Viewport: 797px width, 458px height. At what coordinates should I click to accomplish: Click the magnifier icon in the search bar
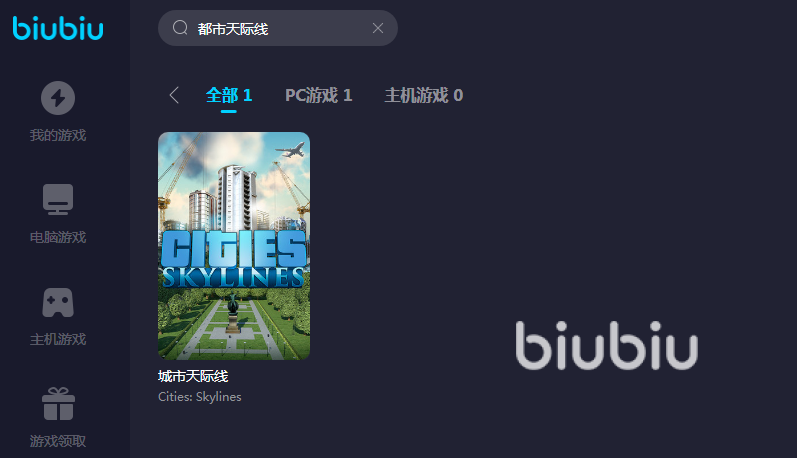coord(180,28)
